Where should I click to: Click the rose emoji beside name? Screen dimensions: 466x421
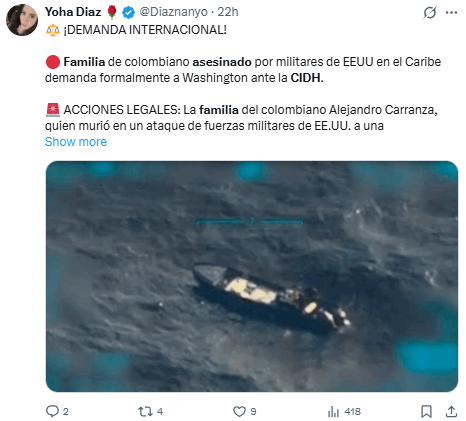(112, 12)
